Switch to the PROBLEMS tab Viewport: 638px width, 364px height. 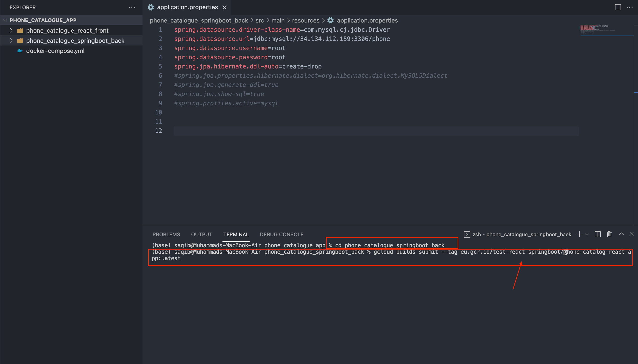click(166, 234)
